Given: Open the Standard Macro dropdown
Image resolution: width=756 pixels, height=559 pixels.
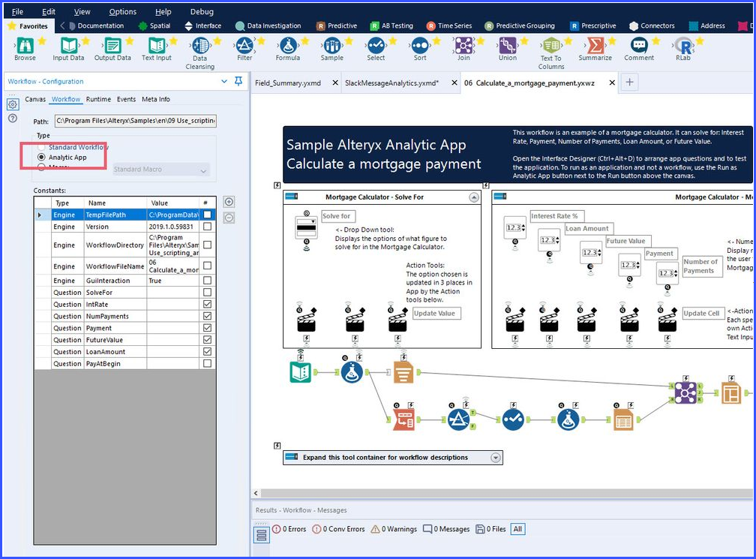Looking at the screenshot, I should click(160, 170).
